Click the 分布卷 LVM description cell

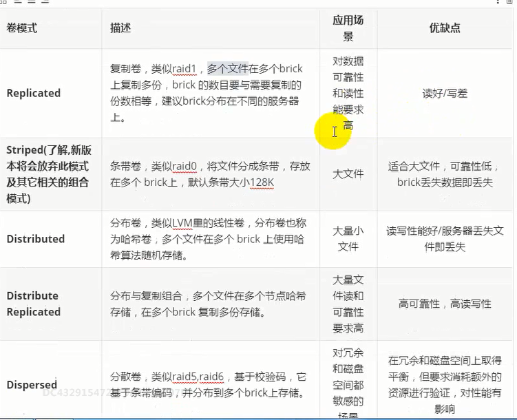pyautogui.click(x=211, y=239)
